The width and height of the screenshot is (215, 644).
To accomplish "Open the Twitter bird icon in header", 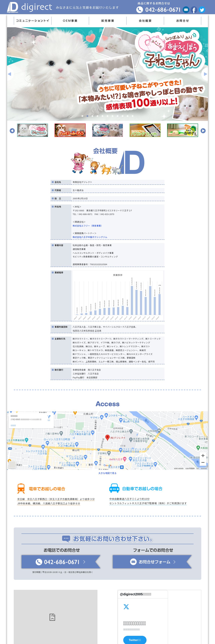I will pos(202,10).
